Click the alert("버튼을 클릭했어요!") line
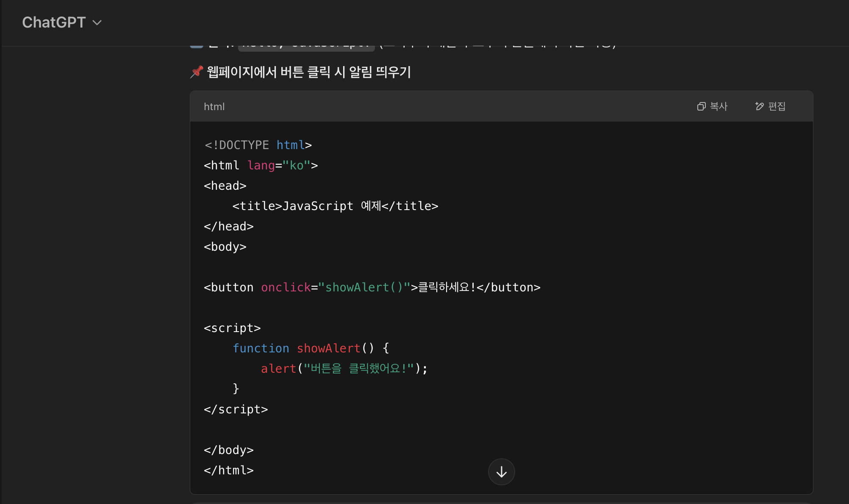 (x=344, y=369)
